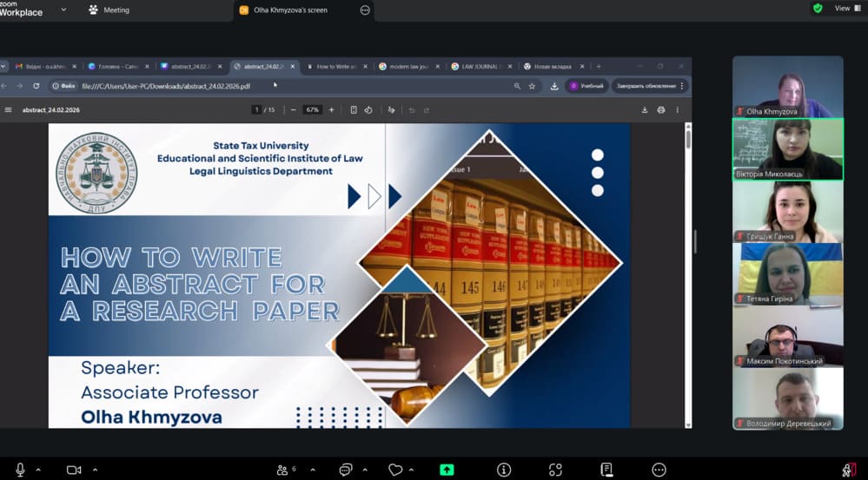The height and width of the screenshot is (480, 868).
Task: Open share options next to the screen tab
Action: (365, 10)
